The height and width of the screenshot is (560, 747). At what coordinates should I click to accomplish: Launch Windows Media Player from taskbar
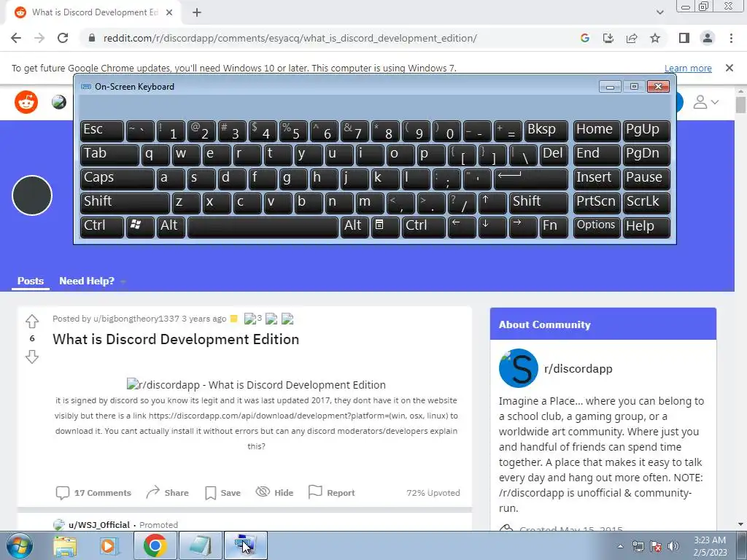pyautogui.click(x=109, y=546)
